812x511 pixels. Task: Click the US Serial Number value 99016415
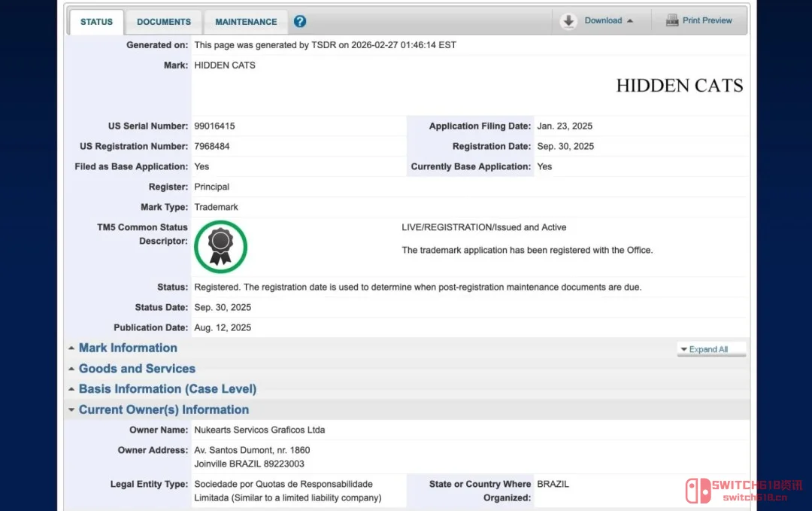(214, 126)
